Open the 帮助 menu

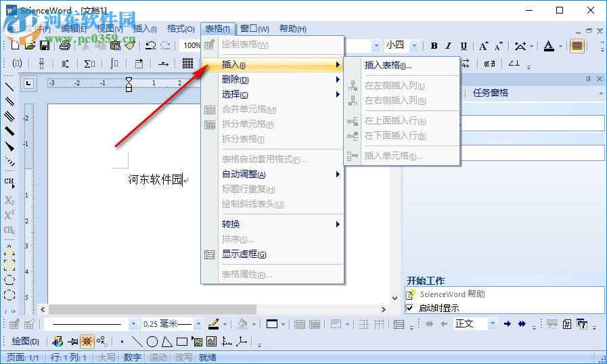click(x=293, y=29)
